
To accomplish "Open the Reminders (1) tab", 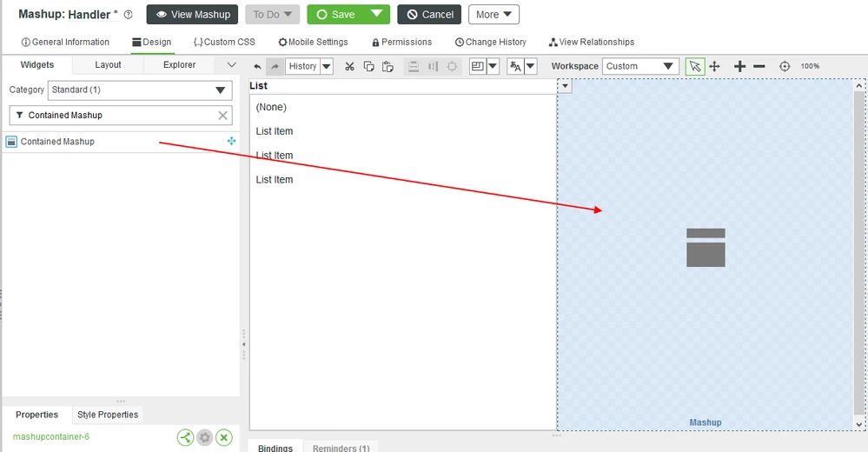I will click(341, 448).
